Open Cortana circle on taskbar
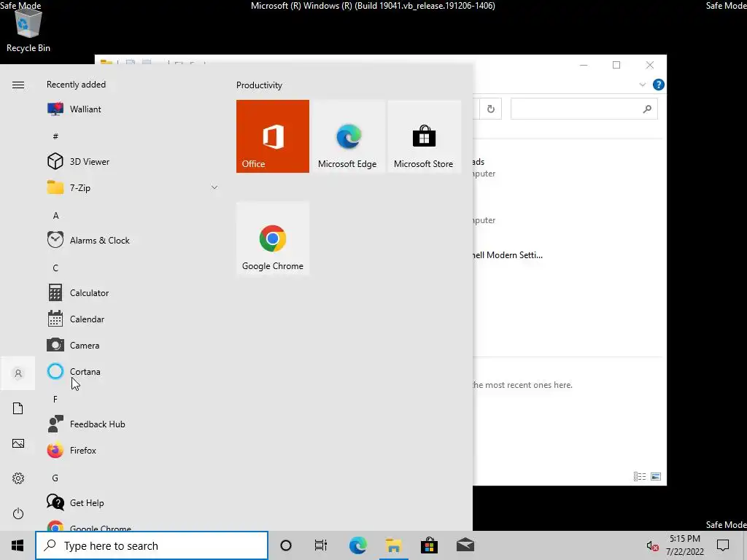747x560 pixels. [x=286, y=545]
